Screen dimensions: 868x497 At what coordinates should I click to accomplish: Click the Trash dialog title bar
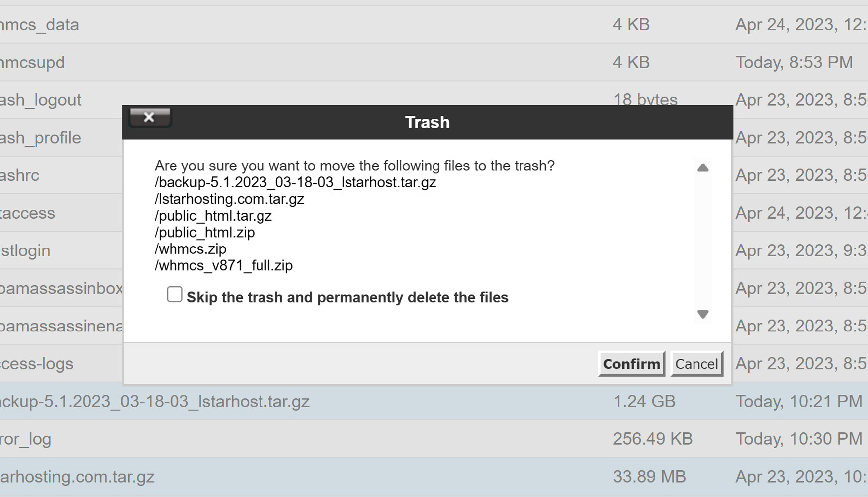pyautogui.click(x=428, y=122)
